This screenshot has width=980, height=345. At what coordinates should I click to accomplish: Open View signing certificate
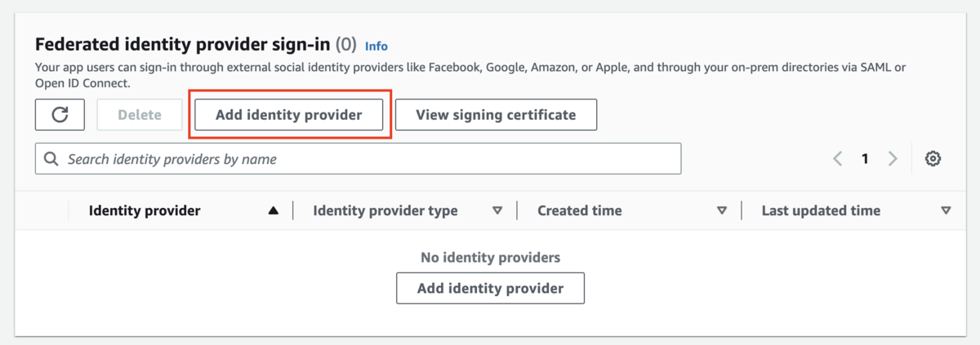[x=496, y=115]
